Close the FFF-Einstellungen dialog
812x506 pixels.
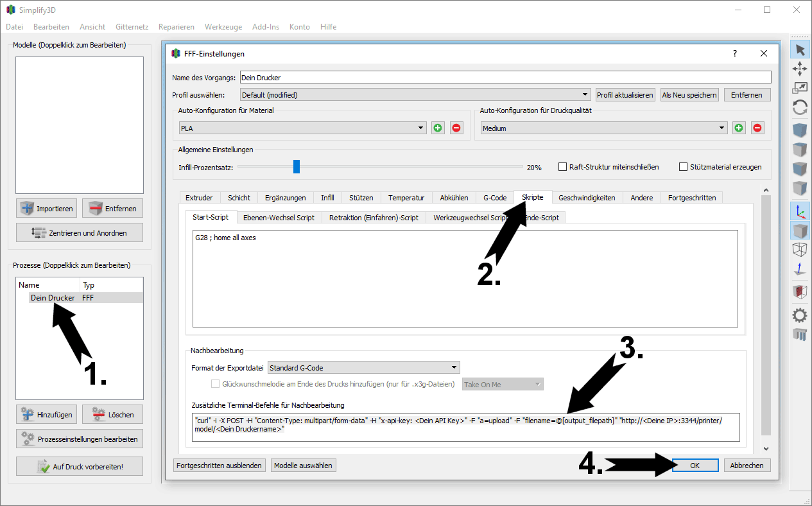(763, 54)
